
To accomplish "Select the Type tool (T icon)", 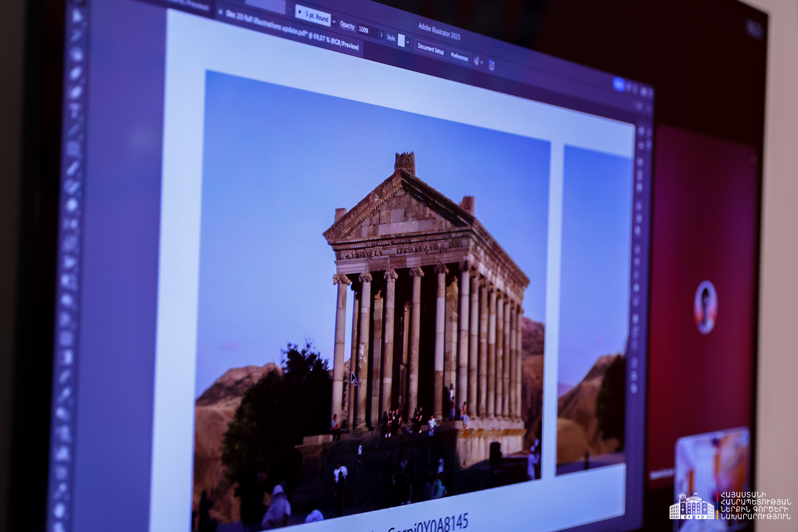I will pyautogui.click(x=75, y=109).
